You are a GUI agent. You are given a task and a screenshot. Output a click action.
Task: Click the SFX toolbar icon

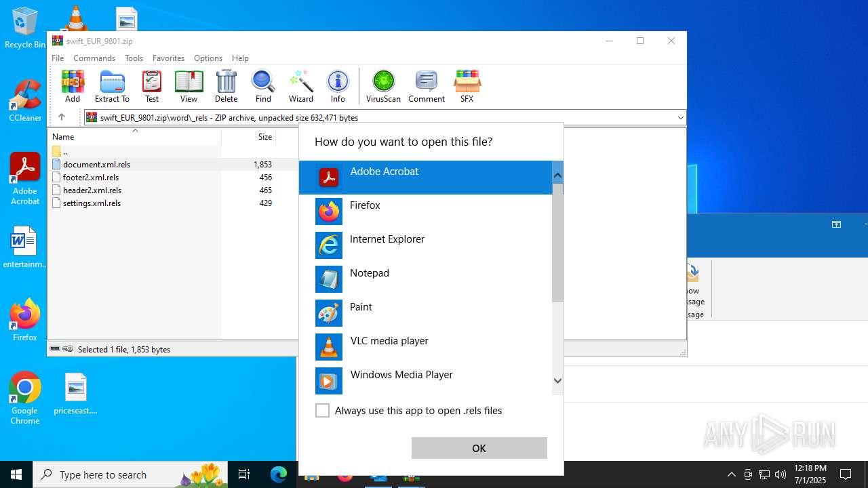click(467, 86)
